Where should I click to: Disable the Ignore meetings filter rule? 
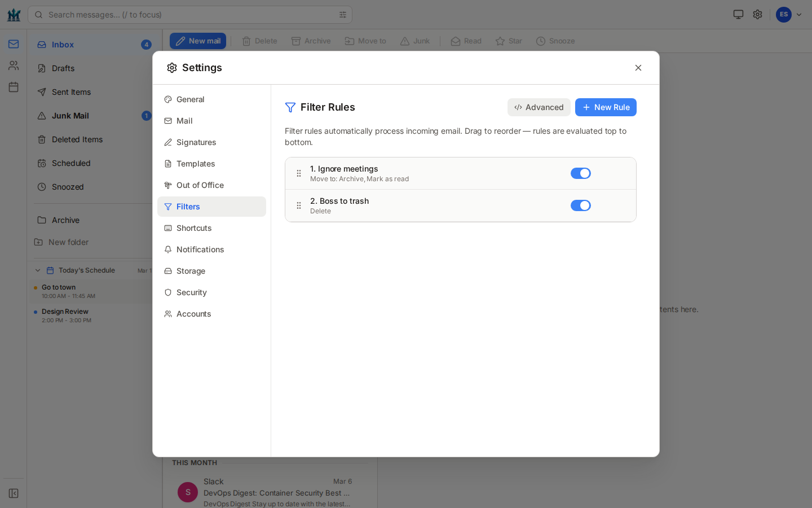click(x=580, y=173)
